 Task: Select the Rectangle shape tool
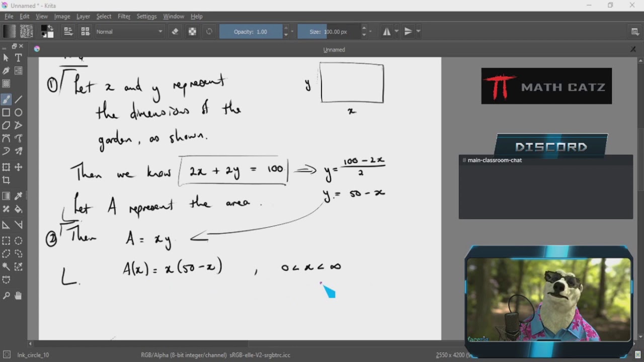6,113
